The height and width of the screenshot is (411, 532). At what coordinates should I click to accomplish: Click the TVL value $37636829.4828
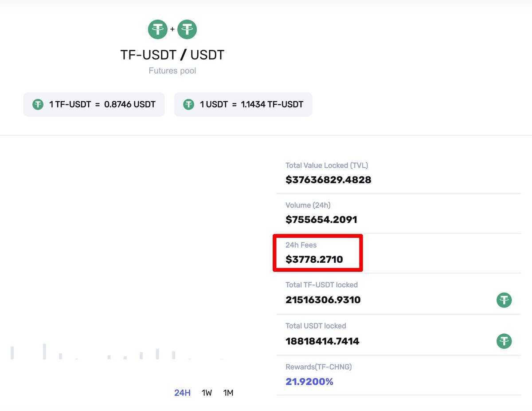(329, 180)
